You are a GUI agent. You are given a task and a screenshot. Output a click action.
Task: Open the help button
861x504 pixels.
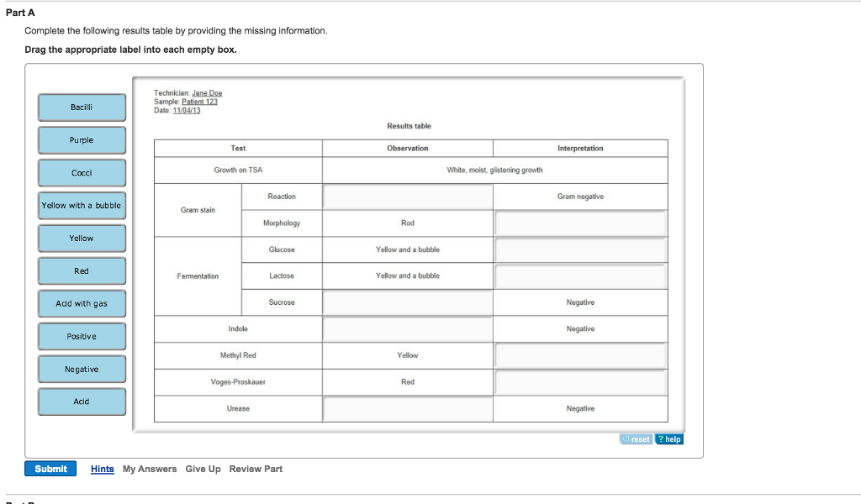pos(669,439)
